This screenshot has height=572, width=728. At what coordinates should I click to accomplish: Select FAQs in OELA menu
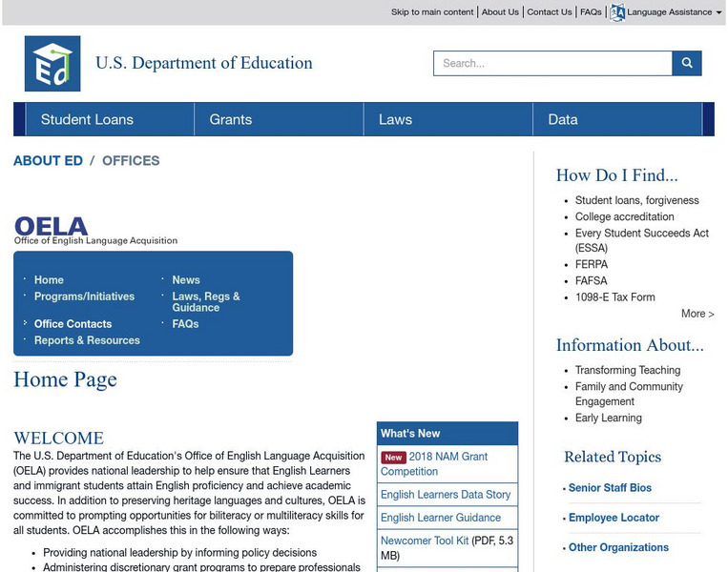[185, 323]
